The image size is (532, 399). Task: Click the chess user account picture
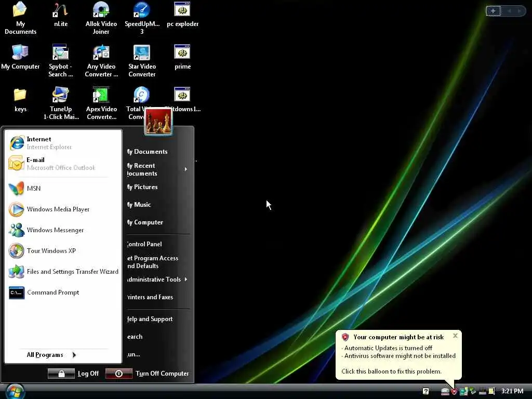(158, 121)
